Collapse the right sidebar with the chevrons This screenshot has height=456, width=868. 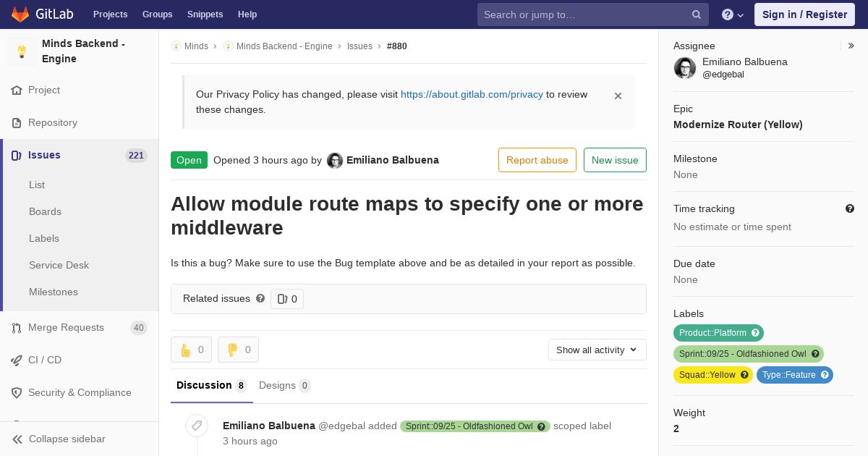[x=851, y=46]
